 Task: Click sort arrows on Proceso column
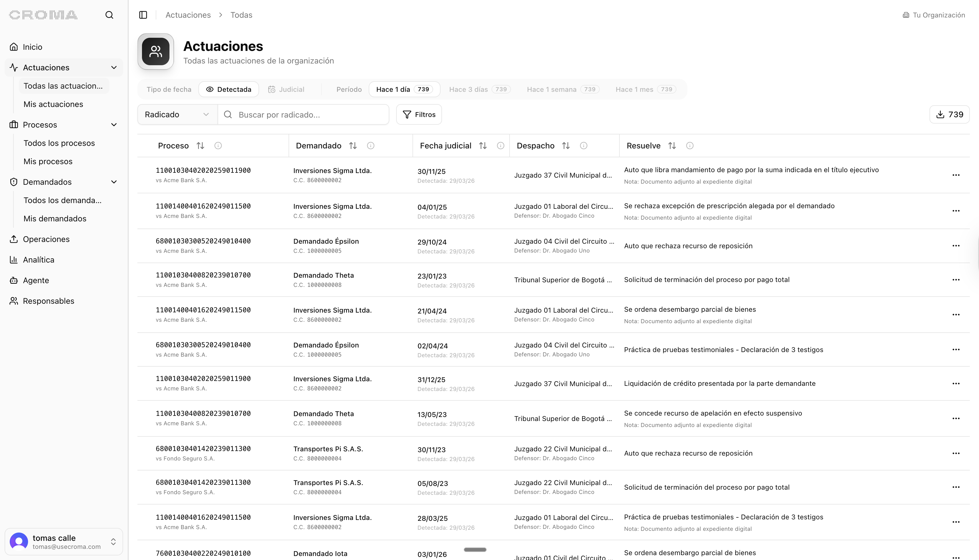pos(200,146)
